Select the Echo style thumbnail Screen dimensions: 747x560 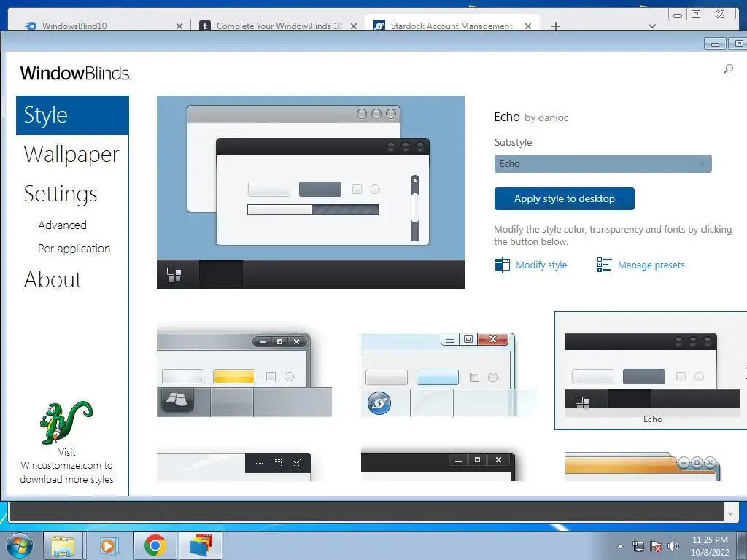pyautogui.click(x=651, y=371)
